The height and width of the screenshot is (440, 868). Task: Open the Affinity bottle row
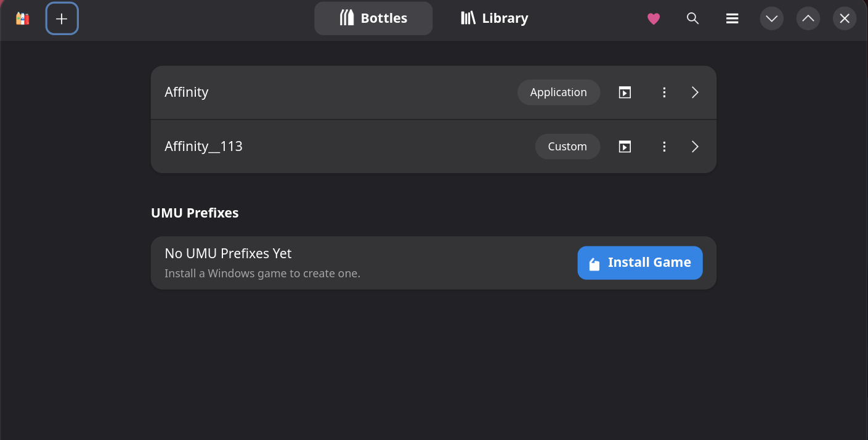pos(434,92)
